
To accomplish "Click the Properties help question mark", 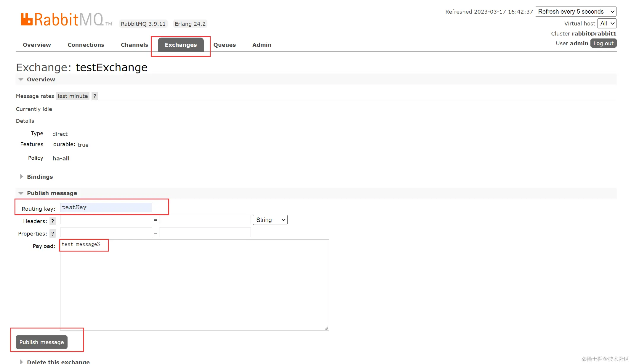I will [52, 233].
